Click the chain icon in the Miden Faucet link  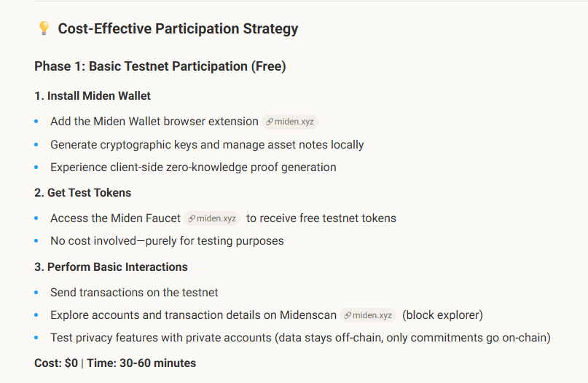pos(192,218)
